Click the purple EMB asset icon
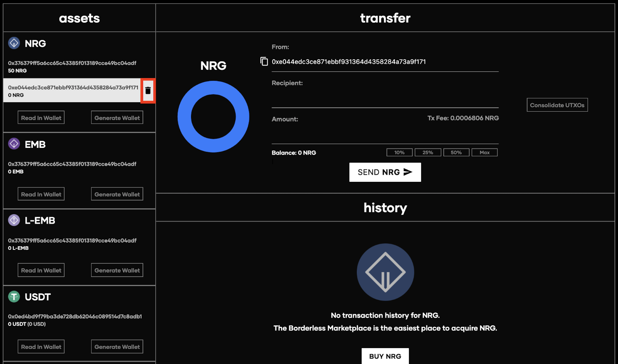 (x=14, y=144)
